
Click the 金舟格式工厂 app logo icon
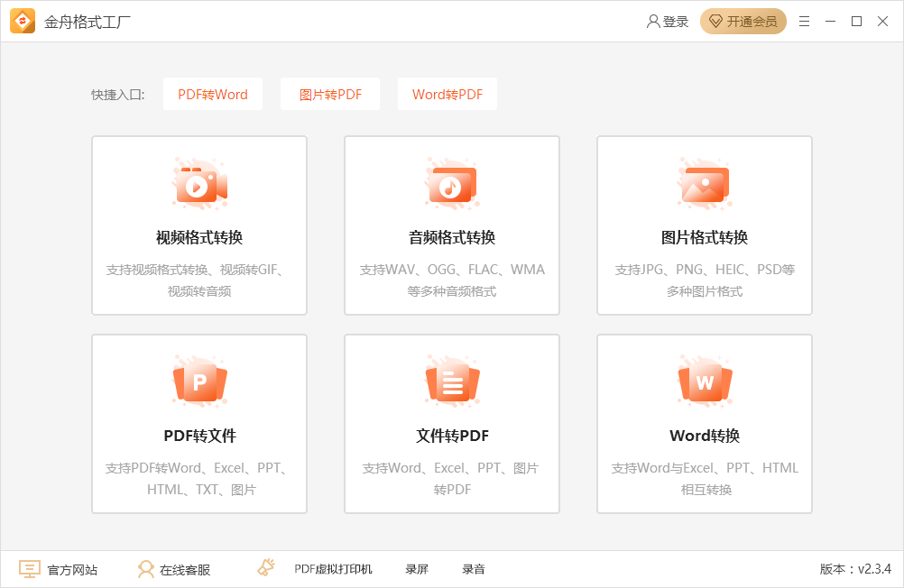pos(23,22)
